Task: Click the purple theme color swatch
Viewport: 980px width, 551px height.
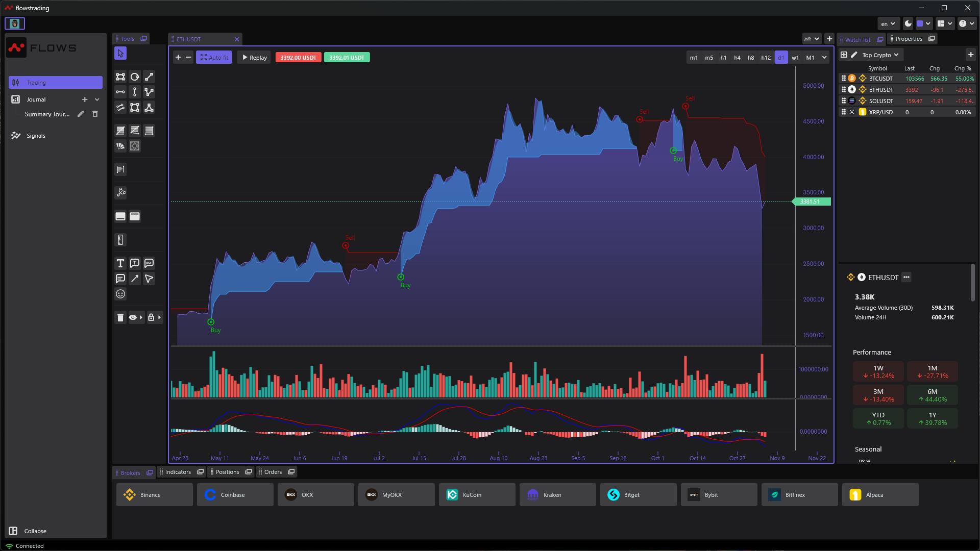Action: pos(920,23)
